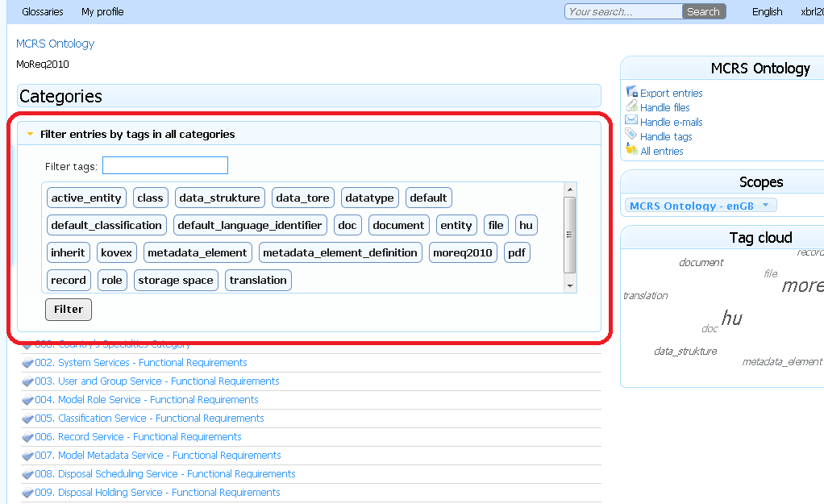Click the Filter tags input field
This screenshot has width=824, height=504.
[x=165, y=165]
